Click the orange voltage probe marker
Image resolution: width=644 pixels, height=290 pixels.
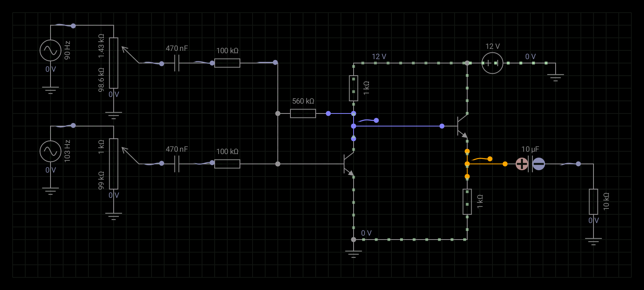click(x=490, y=159)
